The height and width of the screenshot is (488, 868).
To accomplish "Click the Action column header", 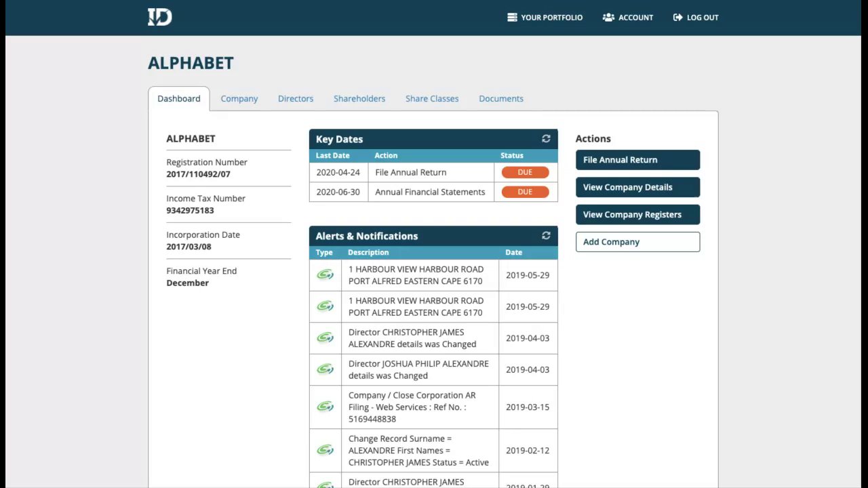I will [386, 156].
